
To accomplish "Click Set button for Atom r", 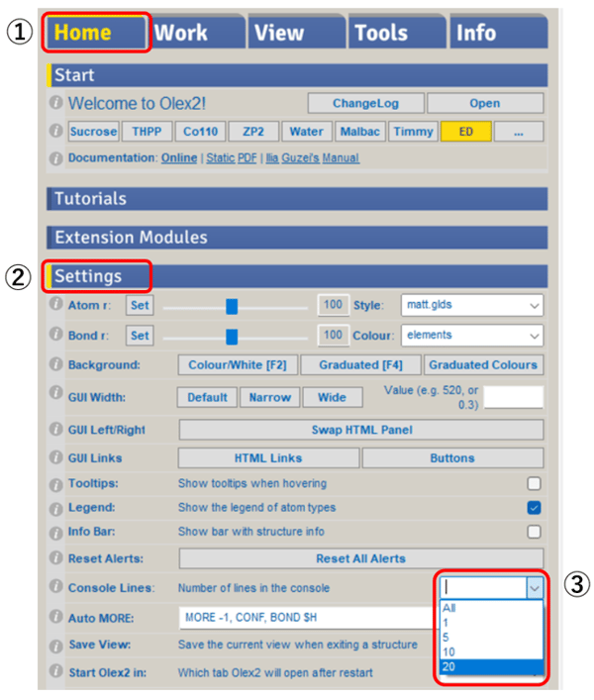I will (x=140, y=305).
